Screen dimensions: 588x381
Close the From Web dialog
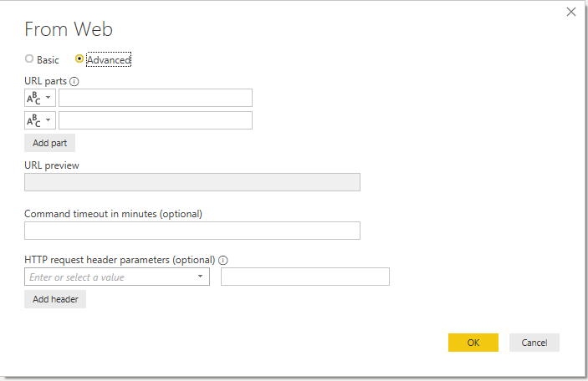click(x=571, y=12)
